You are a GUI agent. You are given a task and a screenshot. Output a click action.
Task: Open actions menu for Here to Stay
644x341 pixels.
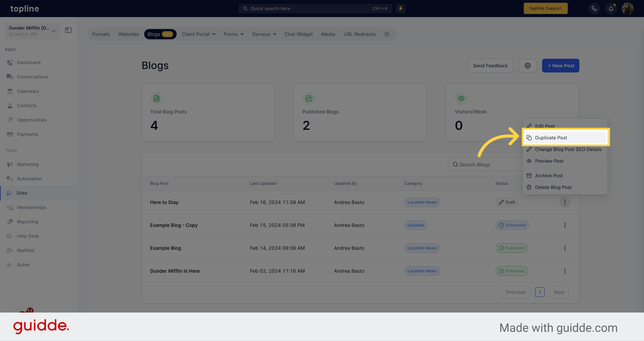565,202
